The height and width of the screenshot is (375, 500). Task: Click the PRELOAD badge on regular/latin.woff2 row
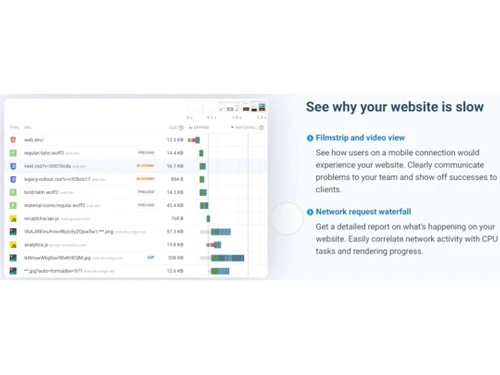pos(146,153)
